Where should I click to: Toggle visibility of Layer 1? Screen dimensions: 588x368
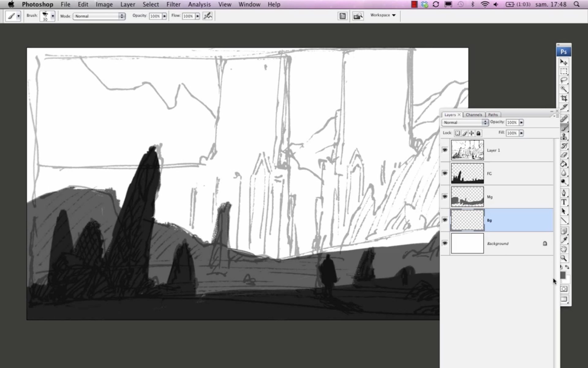[x=445, y=150]
